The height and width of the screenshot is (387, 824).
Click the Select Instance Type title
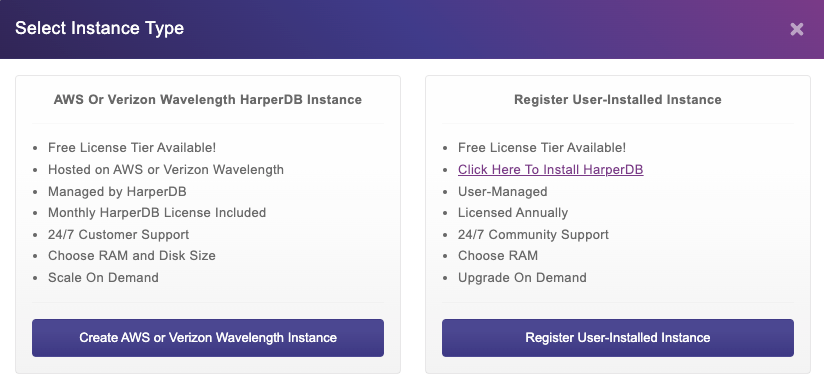(99, 28)
